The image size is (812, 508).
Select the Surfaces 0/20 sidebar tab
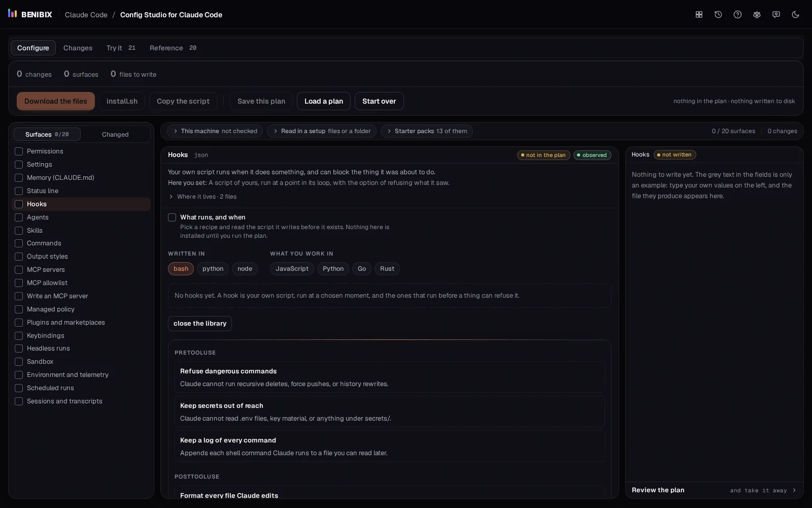[x=47, y=135]
